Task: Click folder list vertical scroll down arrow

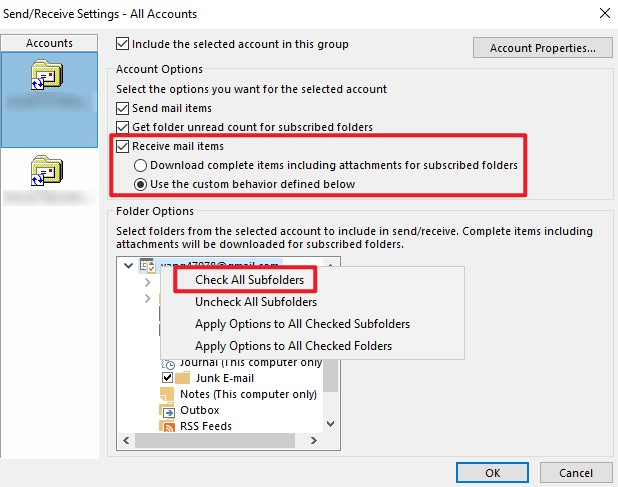Action: (331, 424)
